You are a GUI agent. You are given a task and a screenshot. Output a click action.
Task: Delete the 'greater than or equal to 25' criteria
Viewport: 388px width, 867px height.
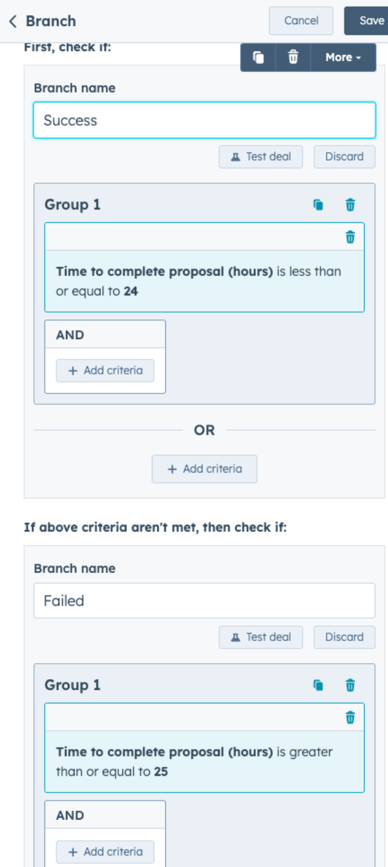pyautogui.click(x=350, y=718)
